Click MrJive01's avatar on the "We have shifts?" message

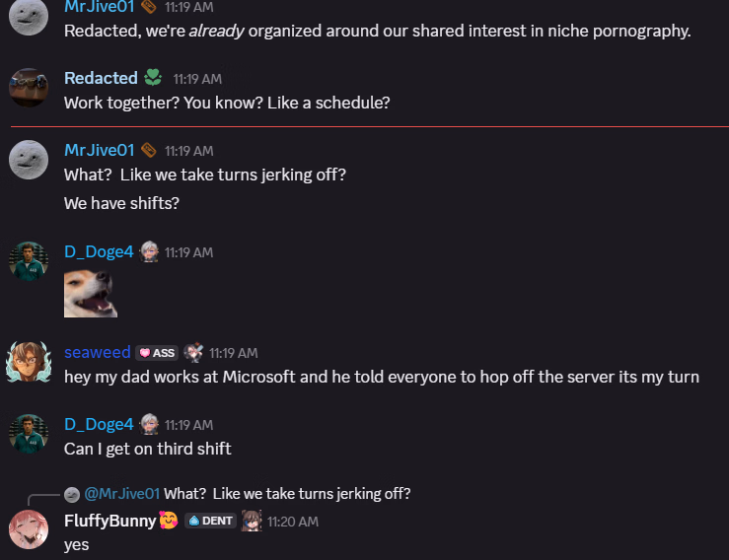point(29,160)
